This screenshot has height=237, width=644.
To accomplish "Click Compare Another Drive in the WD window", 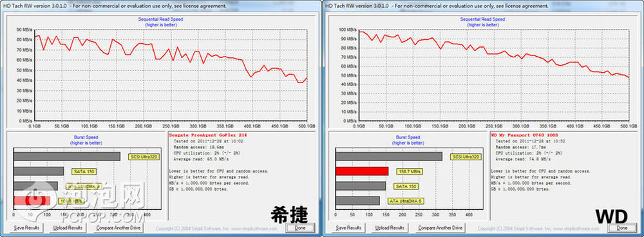I will click(x=440, y=227).
